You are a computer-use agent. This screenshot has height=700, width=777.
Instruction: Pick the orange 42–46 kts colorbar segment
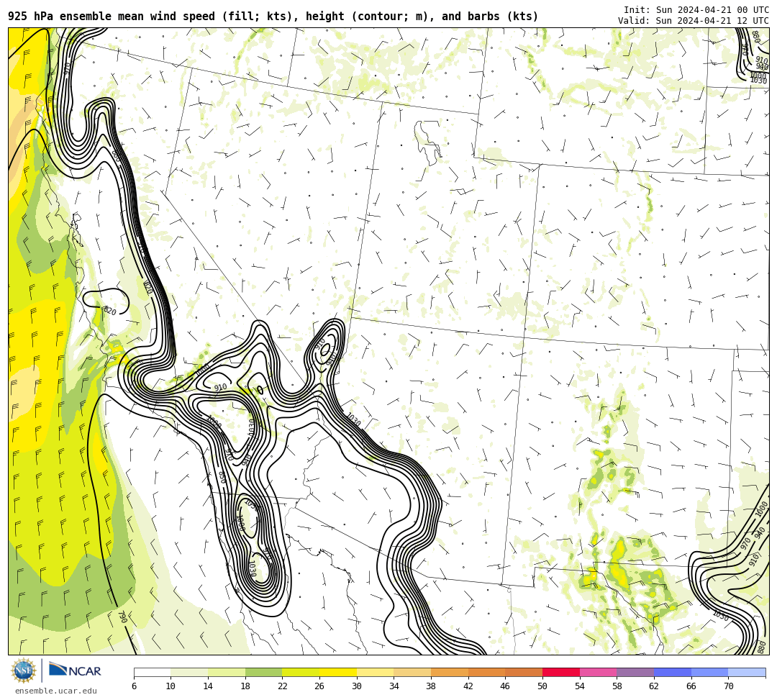(486, 672)
